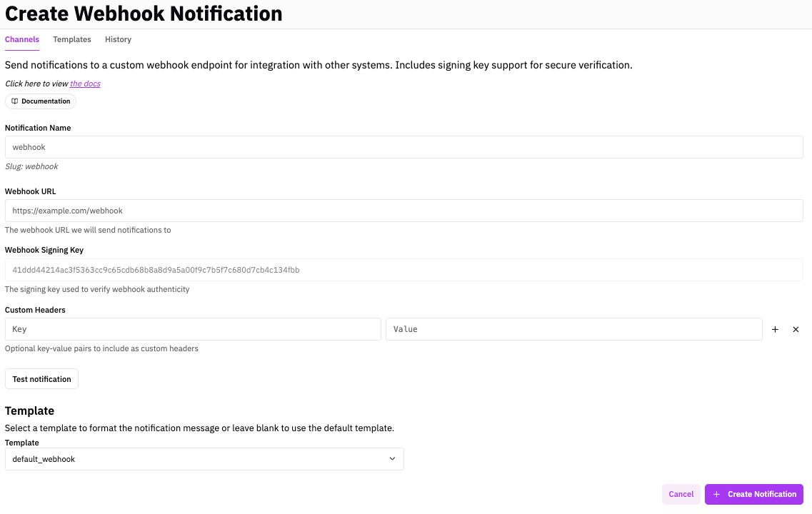Open the History tab
Viewport: 812px width, 514px height.
(x=118, y=39)
